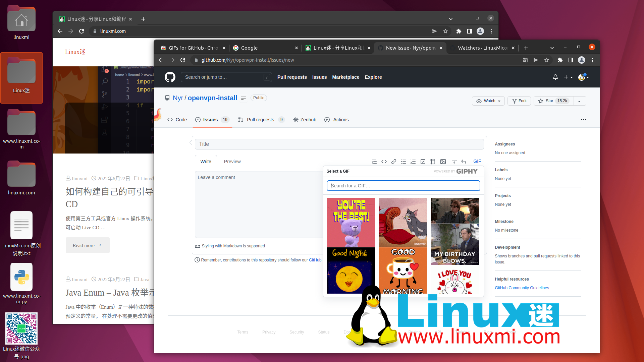The height and width of the screenshot is (362, 644).
Task: Click the insert image toolbar icon
Action: coord(443,162)
